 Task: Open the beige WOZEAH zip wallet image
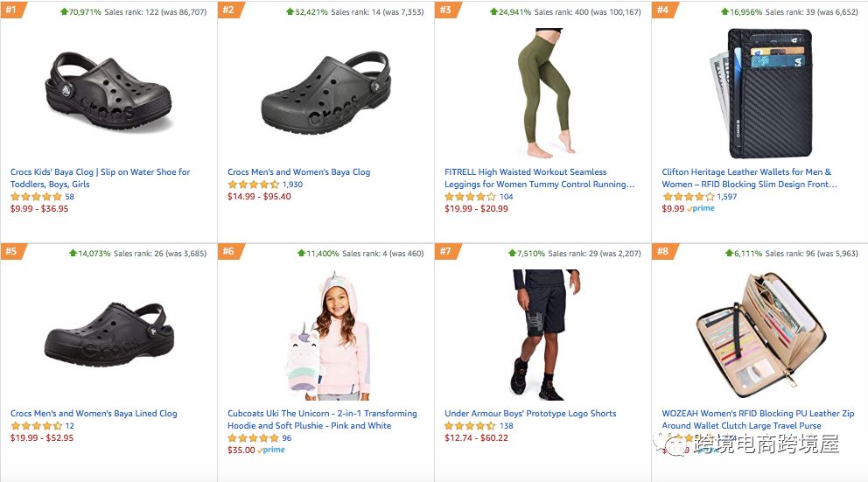coord(761,335)
